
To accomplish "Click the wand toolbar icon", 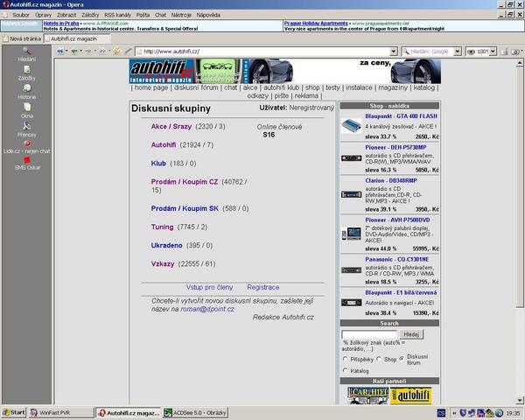I will click(x=128, y=52).
